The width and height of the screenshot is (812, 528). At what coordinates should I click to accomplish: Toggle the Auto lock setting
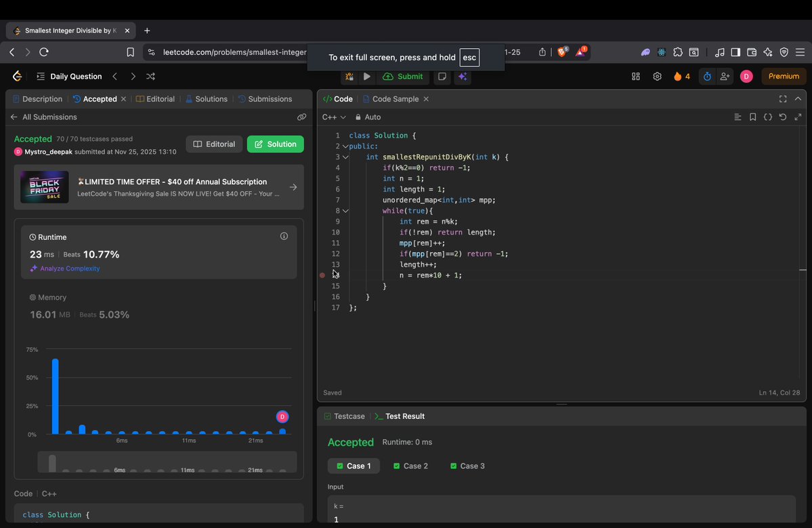(x=368, y=117)
